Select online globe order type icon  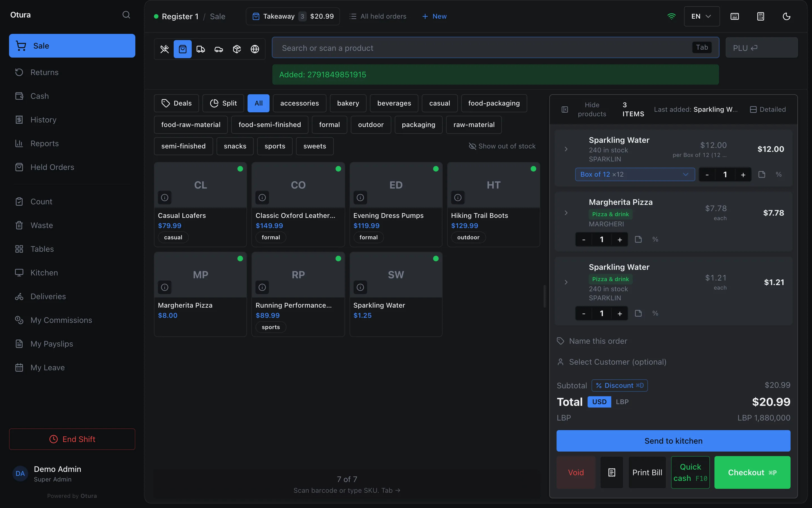[255, 49]
